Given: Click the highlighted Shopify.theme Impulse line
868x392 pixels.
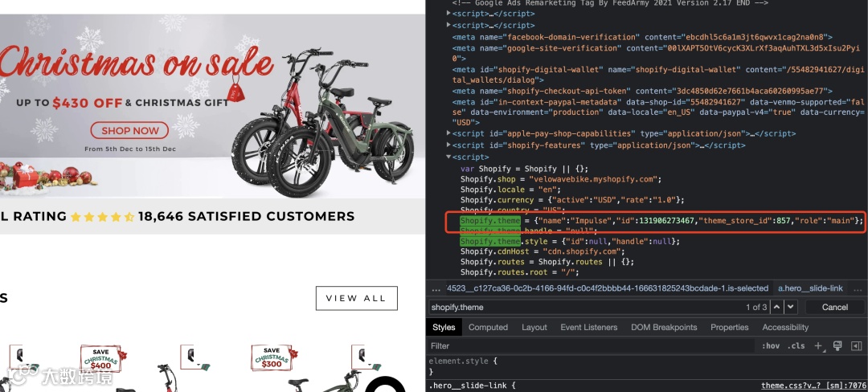Looking at the screenshot, I should click(661, 221).
